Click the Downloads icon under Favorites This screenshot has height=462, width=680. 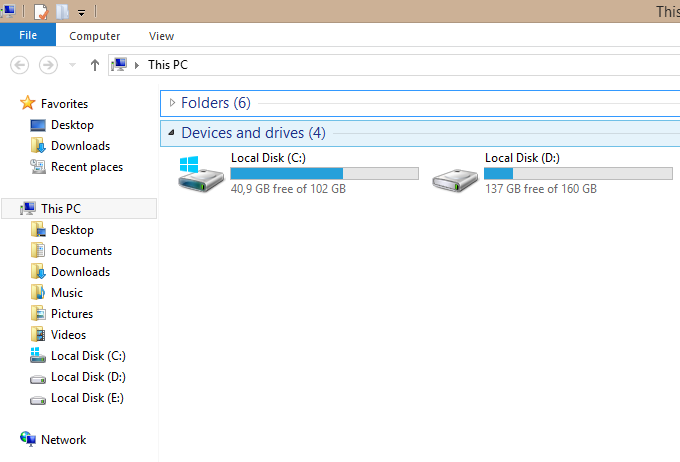pos(38,146)
